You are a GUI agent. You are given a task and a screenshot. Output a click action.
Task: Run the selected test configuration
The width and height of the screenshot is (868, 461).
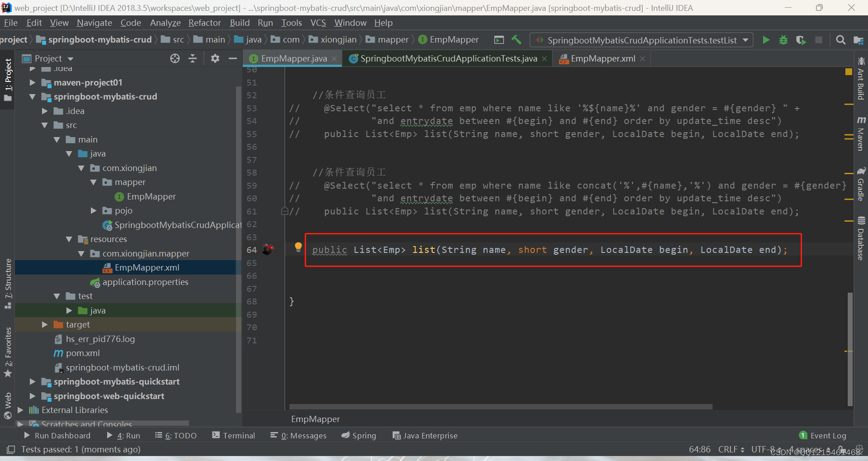(x=766, y=40)
